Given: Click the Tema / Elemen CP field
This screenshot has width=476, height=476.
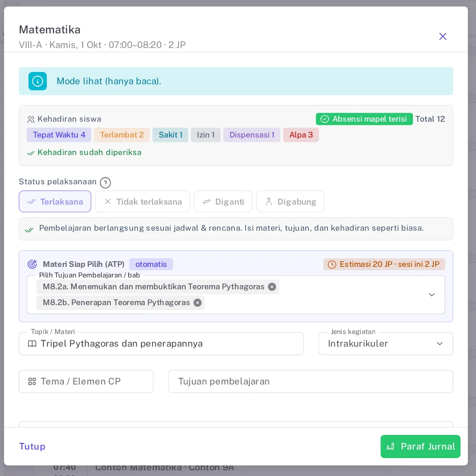Looking at the screenshot, I should coord(86,382).
